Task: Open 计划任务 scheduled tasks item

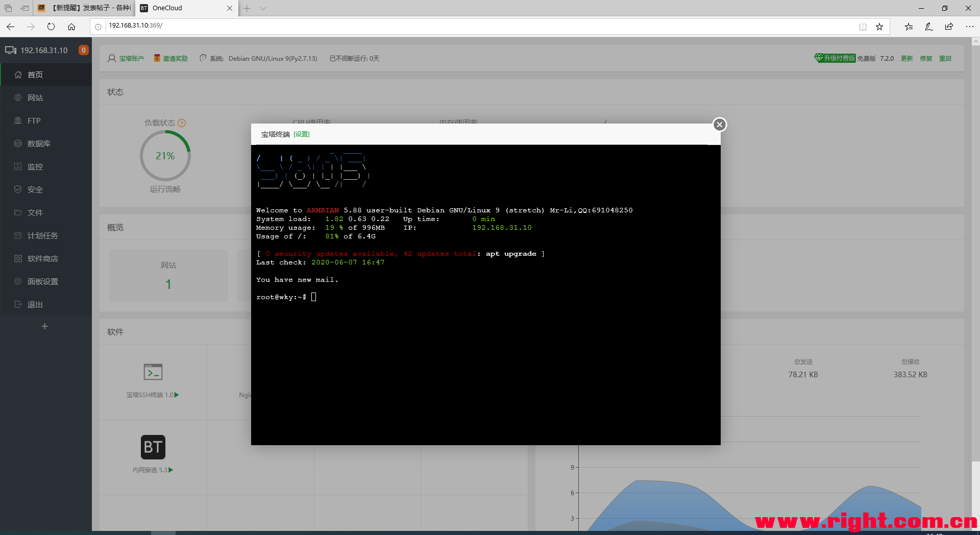Action: pos(46,235)
